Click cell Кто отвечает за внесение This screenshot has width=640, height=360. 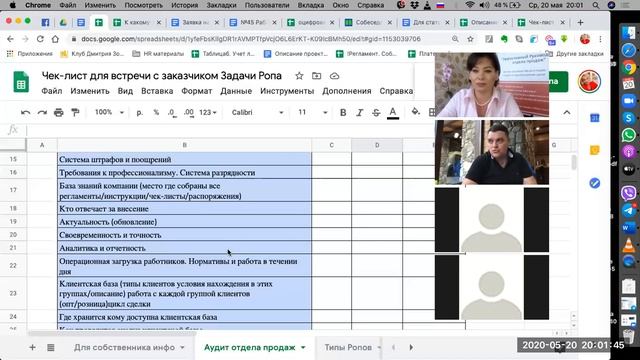[x=184, y=209]
